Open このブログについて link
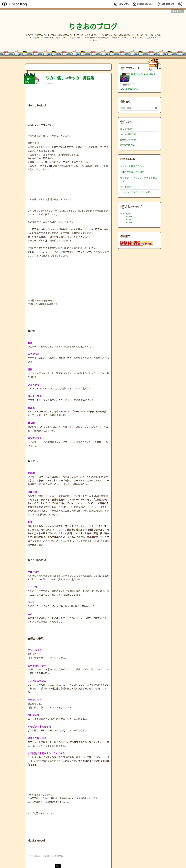The width and height of the screenshot is (186, 868). pyautogui.click(x=129, y=89)
